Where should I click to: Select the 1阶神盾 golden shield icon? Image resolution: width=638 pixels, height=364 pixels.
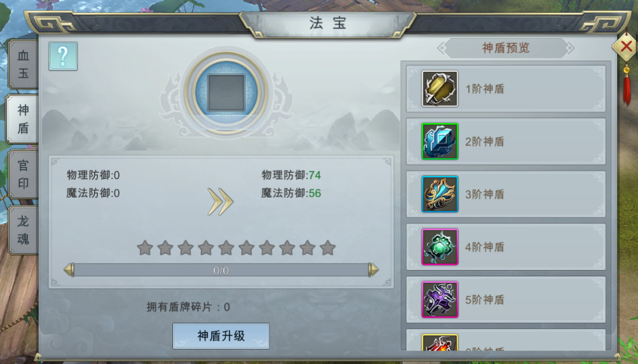(440, 88)
